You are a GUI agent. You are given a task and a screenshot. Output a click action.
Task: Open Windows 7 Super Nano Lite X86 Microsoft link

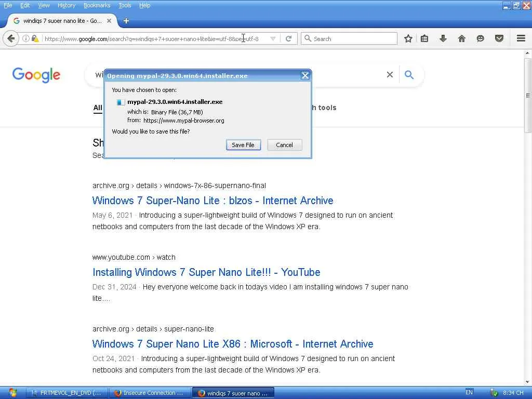(233, 344)
